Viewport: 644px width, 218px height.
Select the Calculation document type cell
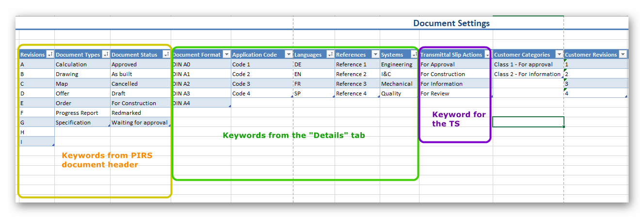coord(82,64)
